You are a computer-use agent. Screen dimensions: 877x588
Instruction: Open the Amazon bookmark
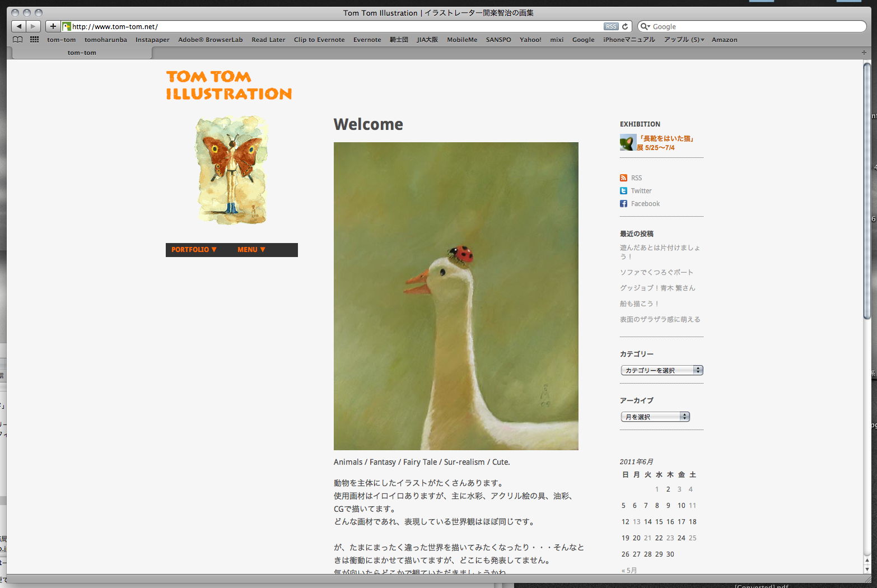[x=724, y=40]
